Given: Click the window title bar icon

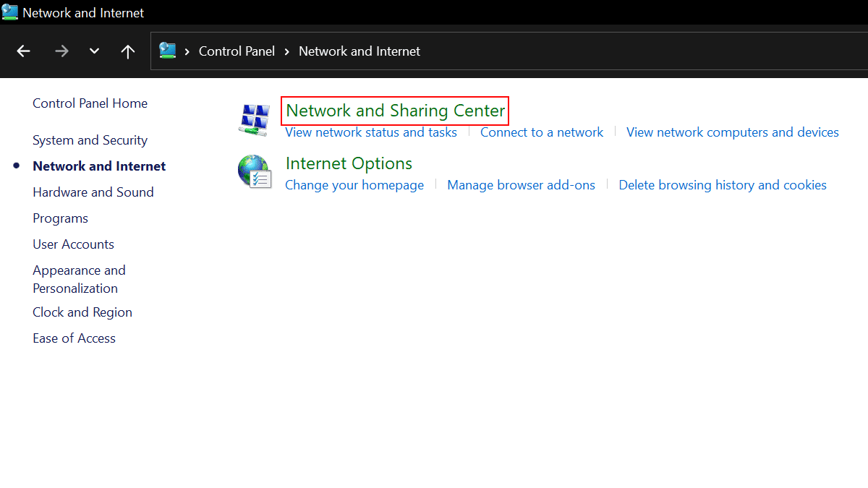Looking at the screenshot, I should click(10, 12).
